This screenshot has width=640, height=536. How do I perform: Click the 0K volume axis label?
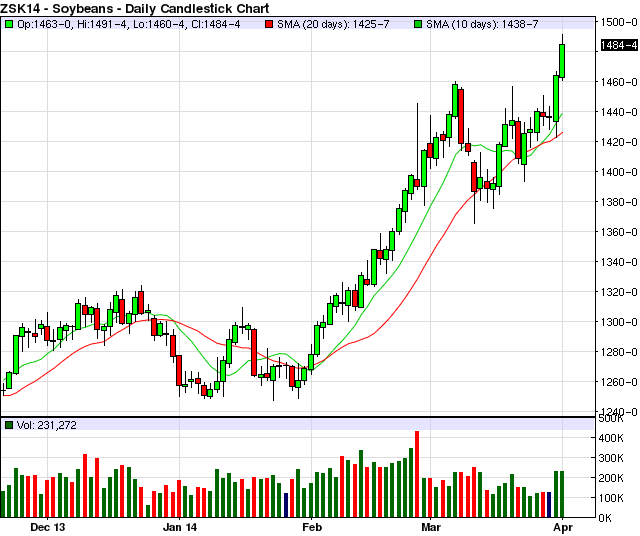(x=605, y=518)
